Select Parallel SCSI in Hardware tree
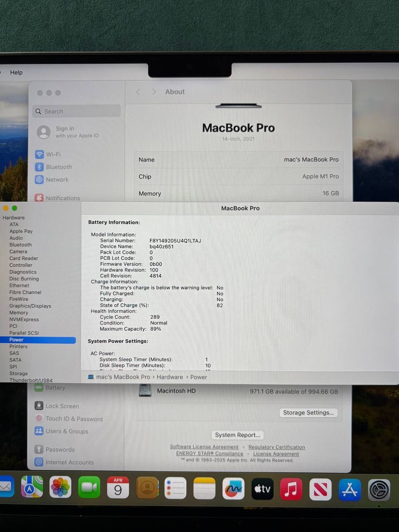This screenshot has height=532, width=399. pyautogui.click(x=24, y=333)
